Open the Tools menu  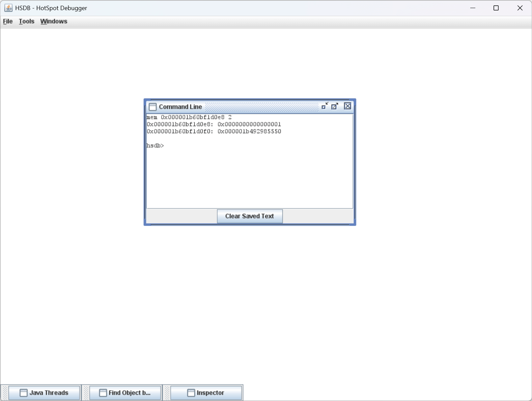[x=27, y=21]
